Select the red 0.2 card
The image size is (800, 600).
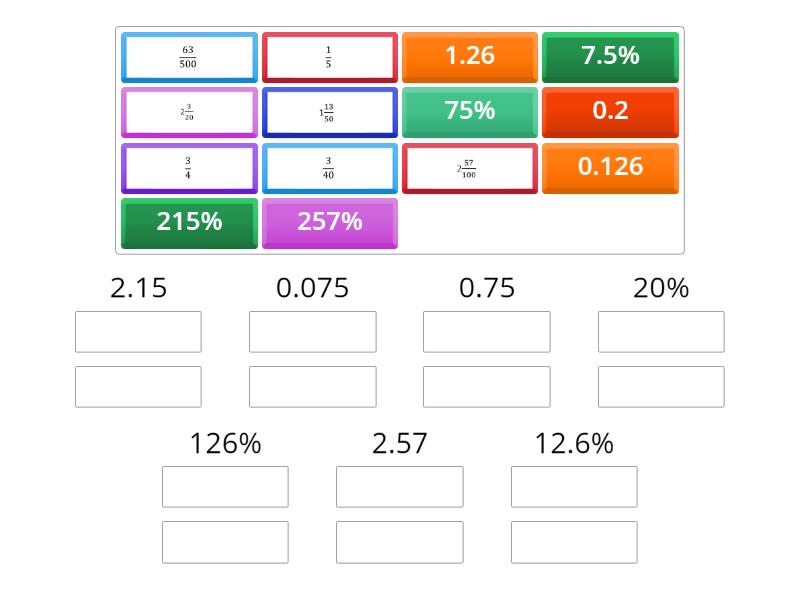[610, 112]
